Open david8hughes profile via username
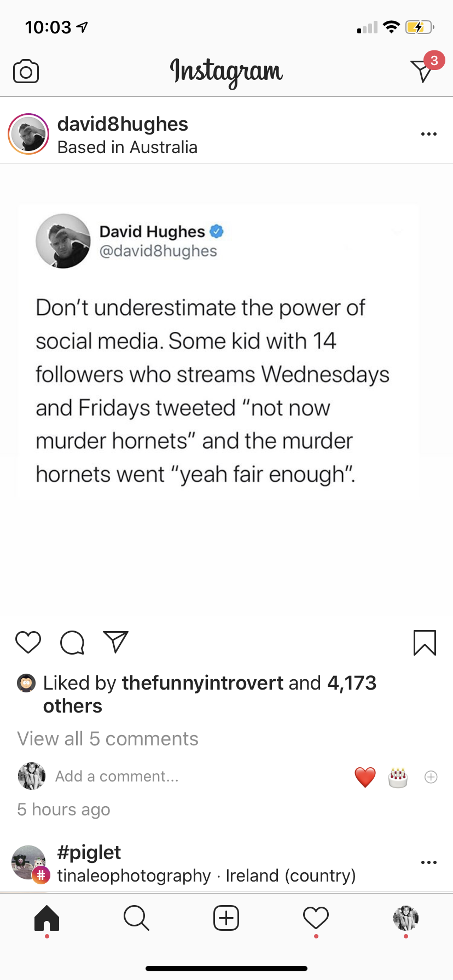The image size is (453, 980). click(x=123, y=124)
